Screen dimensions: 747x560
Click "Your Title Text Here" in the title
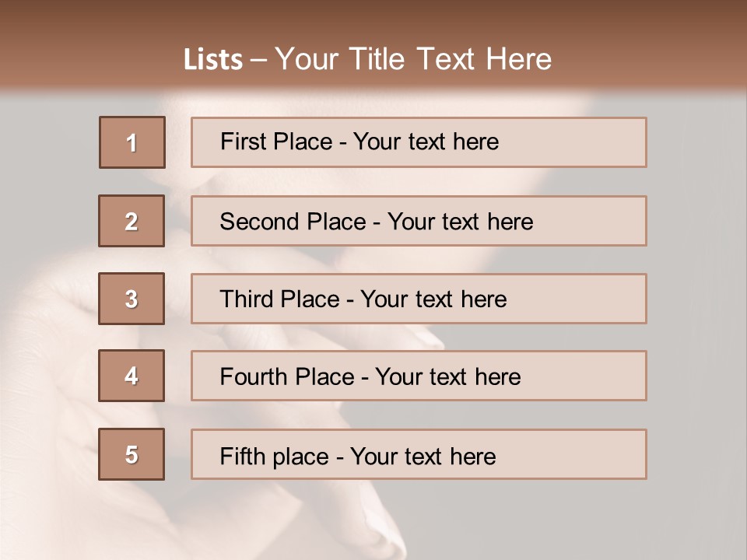click(x=413, y=59)
